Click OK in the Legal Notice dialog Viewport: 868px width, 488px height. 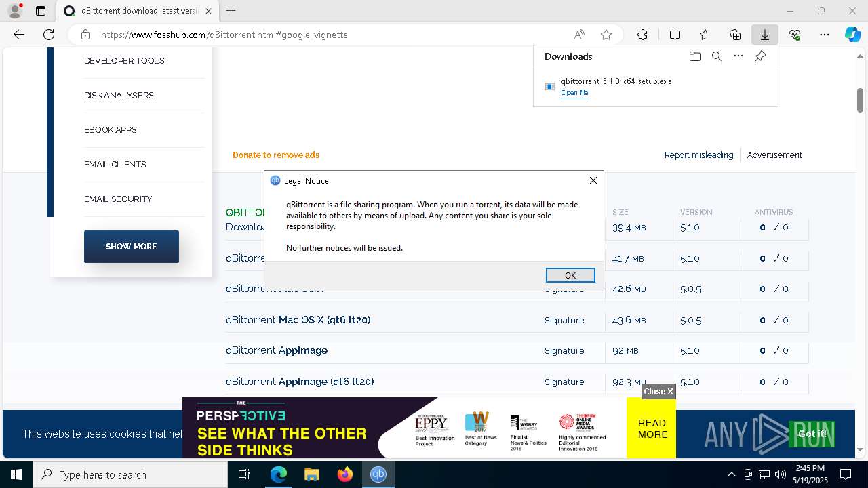pos(570,275)
